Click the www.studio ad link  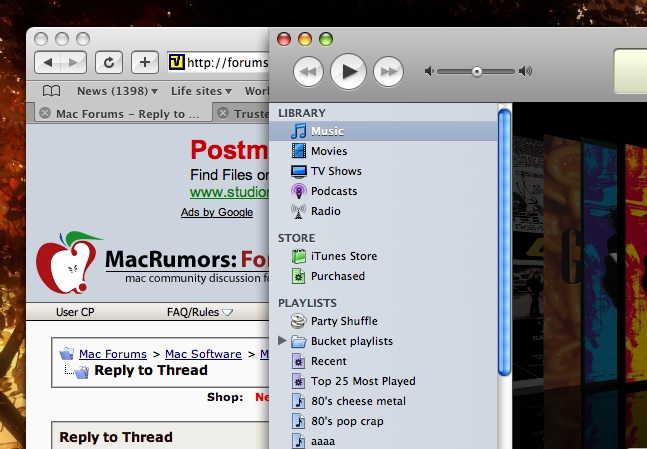tap(229, 192)
